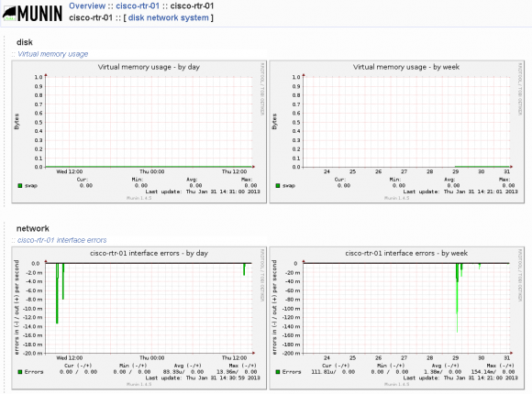Click green Errors swatch in weekly graph
Viewport: 532px width, 394px height.
278,372
